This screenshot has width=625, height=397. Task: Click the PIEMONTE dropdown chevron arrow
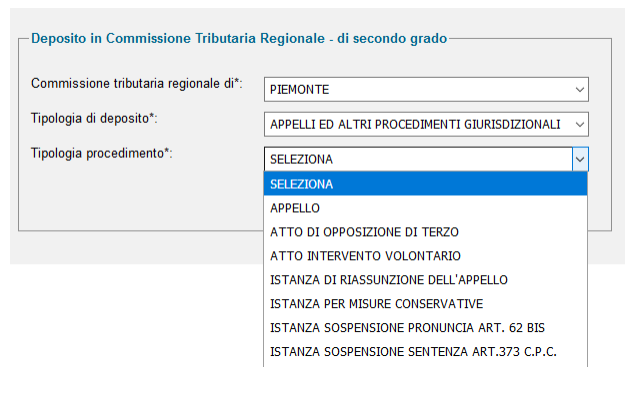[x=580, y=90]
